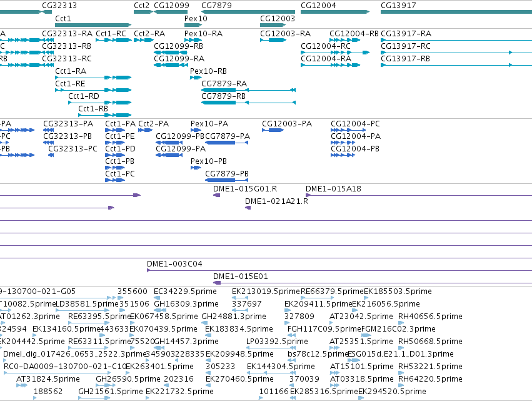
Task: Click protein Pex10-PB
Action: point(196,168)
